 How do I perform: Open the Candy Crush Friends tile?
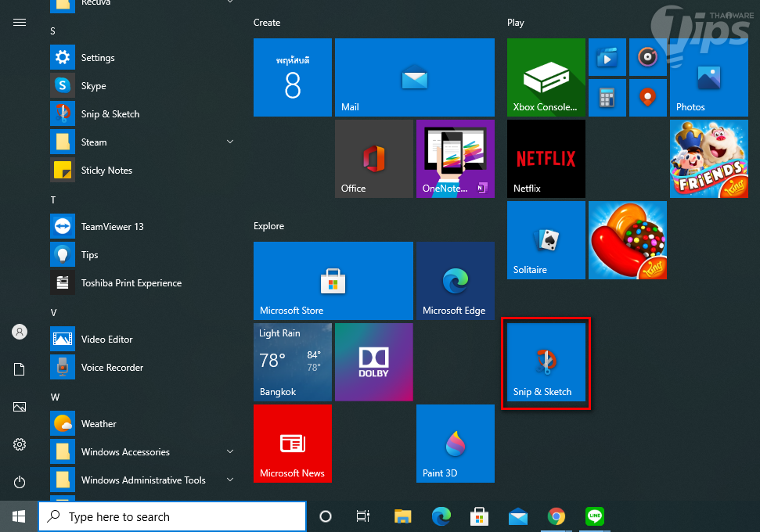(x=708, y=159)
